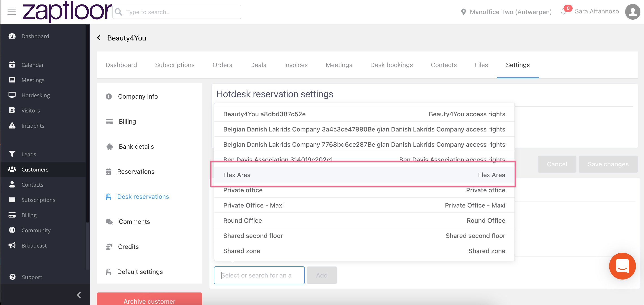Image resolution: width=644 pixels, height=305 pixels.
Task: Click the Company info icon
Action: click(109, 96)
